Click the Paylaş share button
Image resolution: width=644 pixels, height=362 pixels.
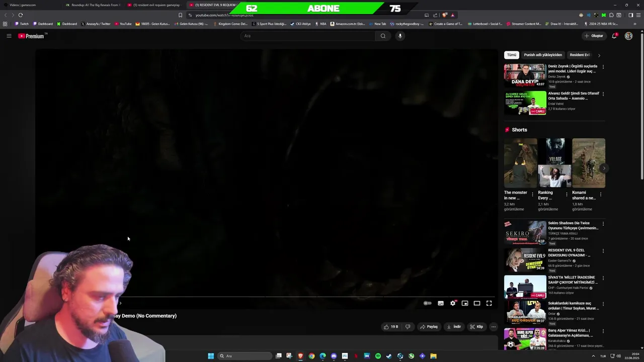coord(429,327)
